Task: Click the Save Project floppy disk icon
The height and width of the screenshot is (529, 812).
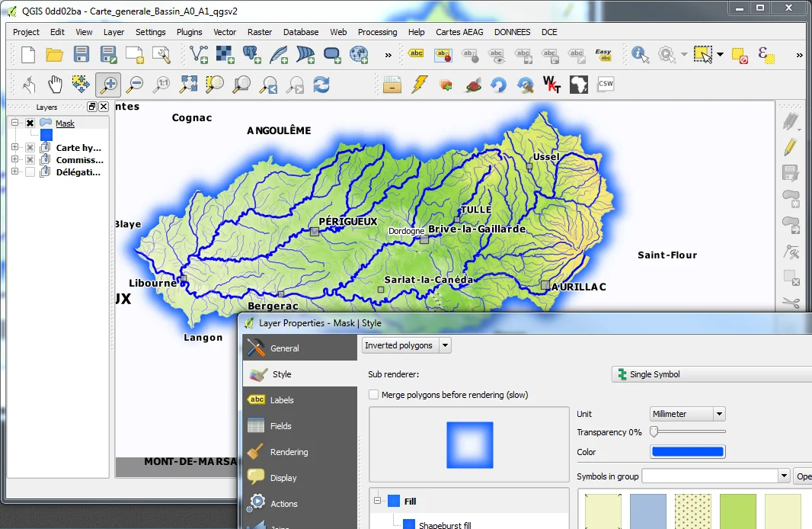Action: tap(82, 54)
